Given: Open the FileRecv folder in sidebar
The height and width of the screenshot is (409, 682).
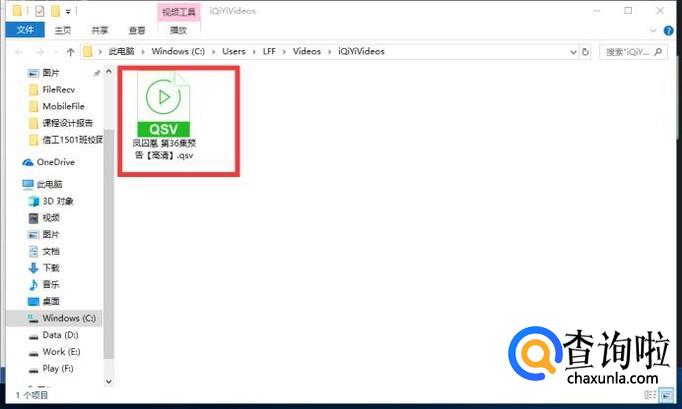Looking at the screenshot, I should (58, 90).
